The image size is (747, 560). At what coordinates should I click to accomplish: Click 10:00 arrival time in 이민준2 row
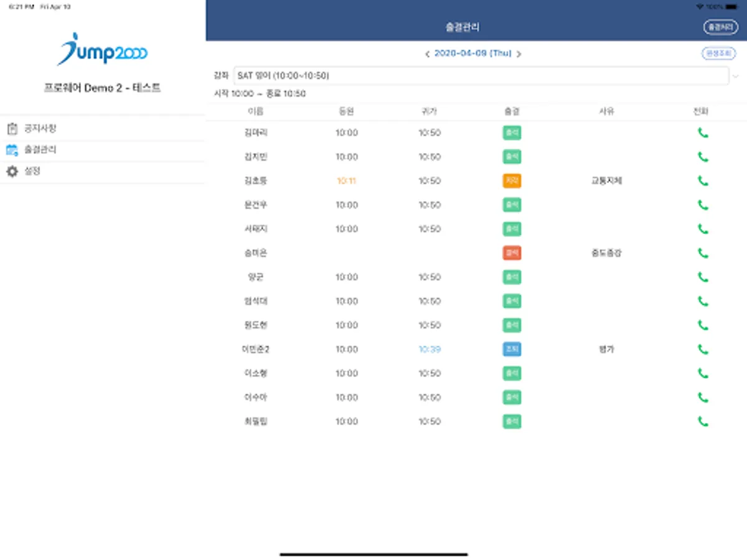click(x=347, y=349)
